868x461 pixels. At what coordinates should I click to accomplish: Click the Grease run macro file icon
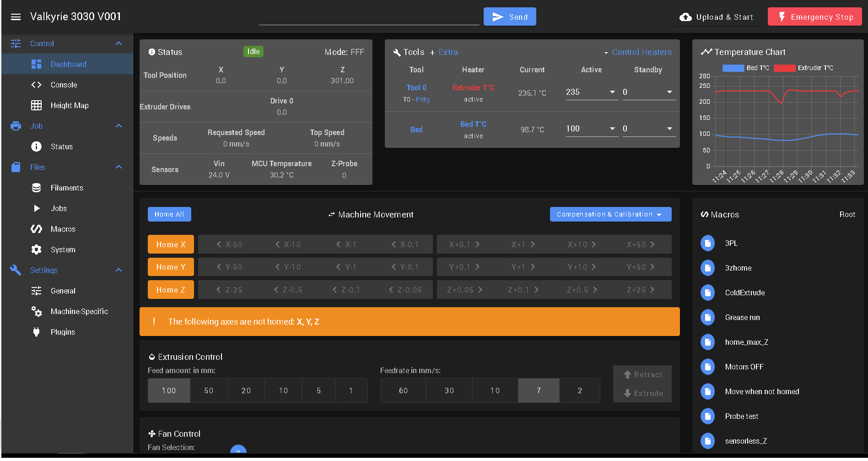pos(707,317)
